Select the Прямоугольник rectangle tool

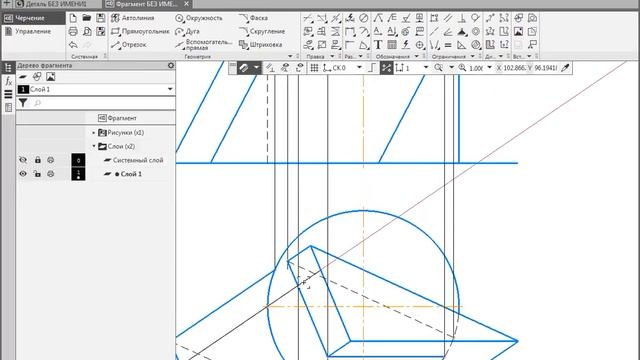pyautogui.click(x=140, y=31)
